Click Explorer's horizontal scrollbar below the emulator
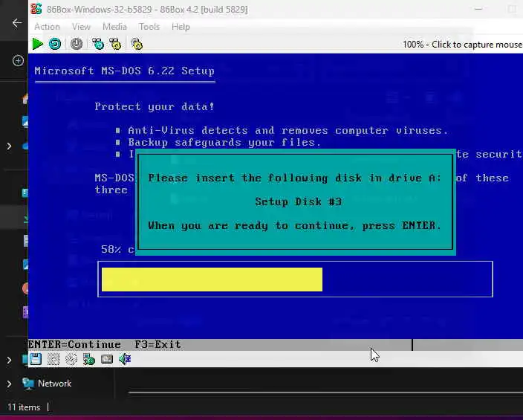The image size is (523, 420). point(325,392)
